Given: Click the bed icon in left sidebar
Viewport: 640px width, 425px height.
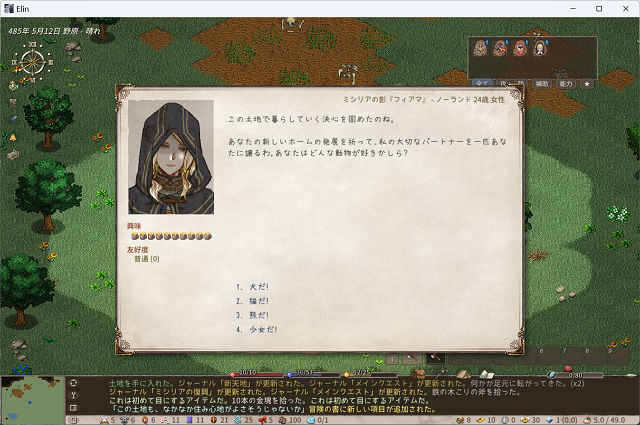Looking at the screenshot, I should (x=13, y=155).
